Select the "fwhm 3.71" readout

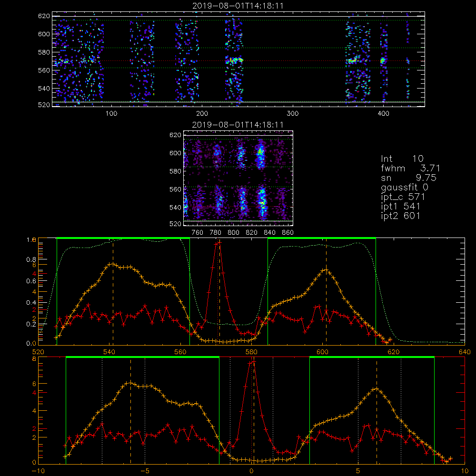coord(410,168)
